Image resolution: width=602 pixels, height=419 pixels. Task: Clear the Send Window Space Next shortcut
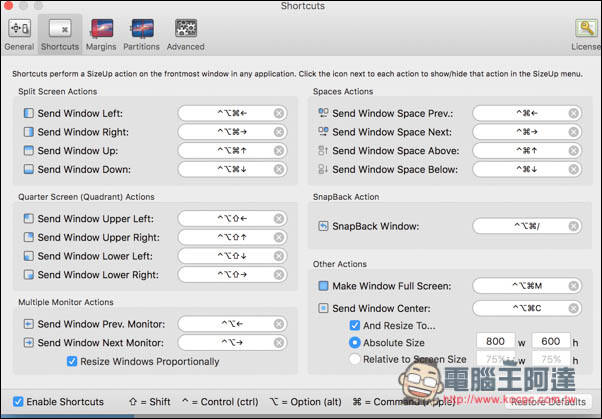point(574,132)
